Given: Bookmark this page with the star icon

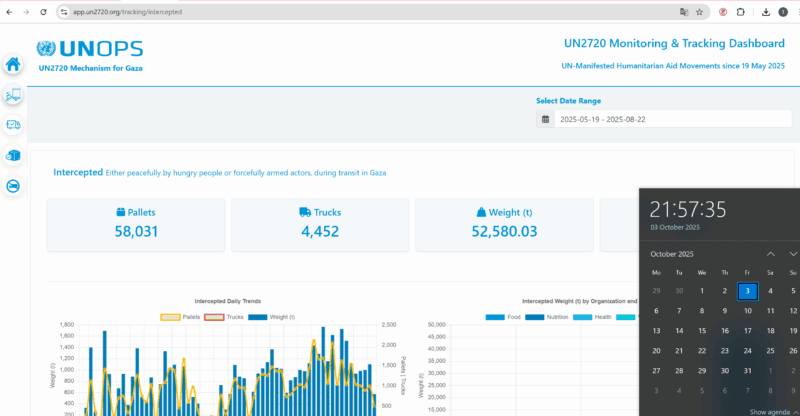Looking at the screenshot, I should (x=699, y=12).
